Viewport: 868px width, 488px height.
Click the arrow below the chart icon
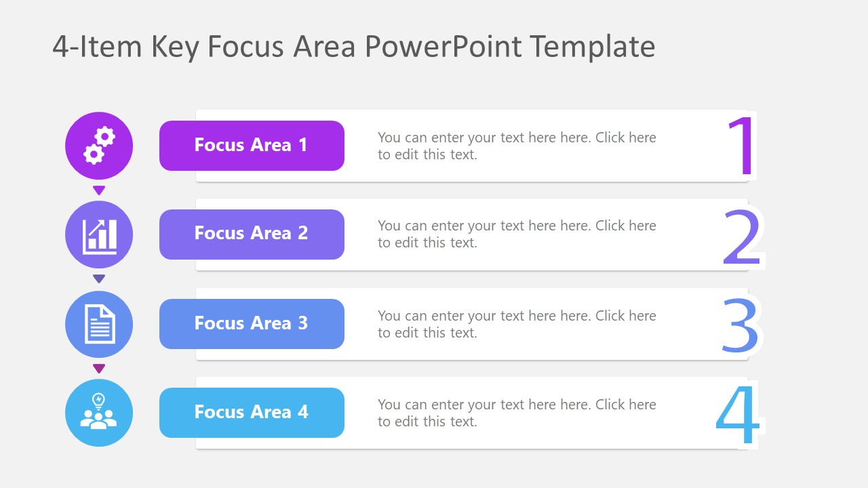(99, 279)
